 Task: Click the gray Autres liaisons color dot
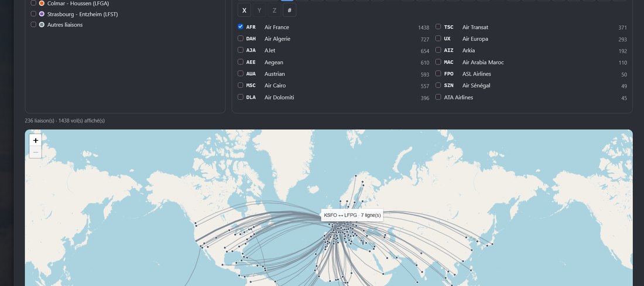tap(42, 25)
